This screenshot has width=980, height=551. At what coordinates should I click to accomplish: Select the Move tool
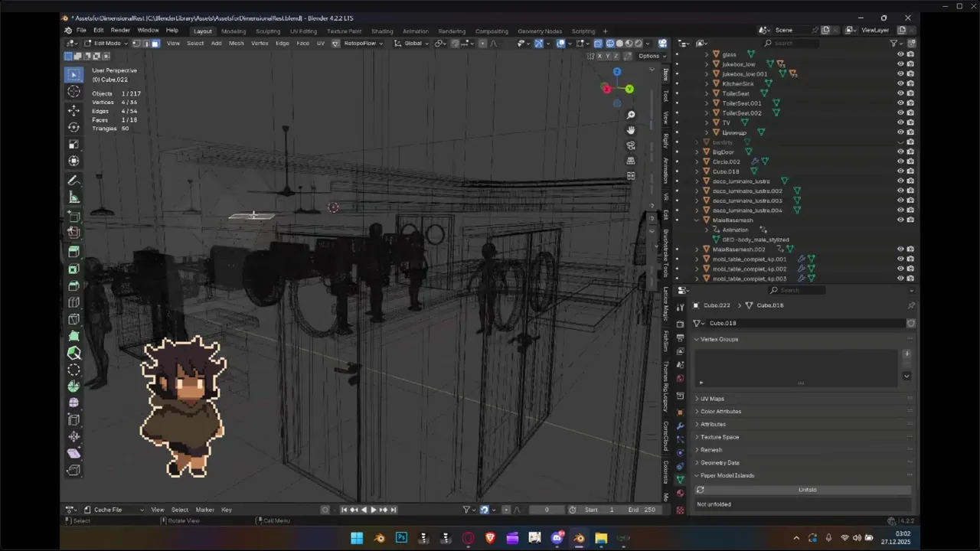tap(73, 111)
